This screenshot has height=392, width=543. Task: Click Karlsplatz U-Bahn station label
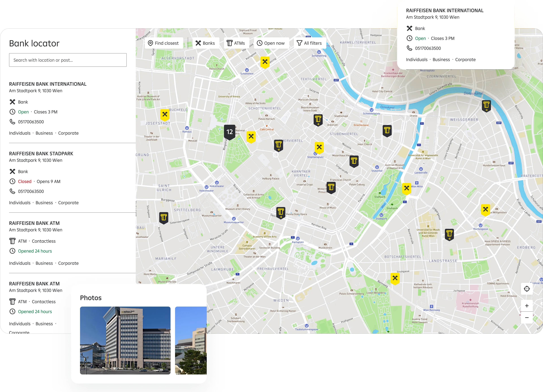298,242
